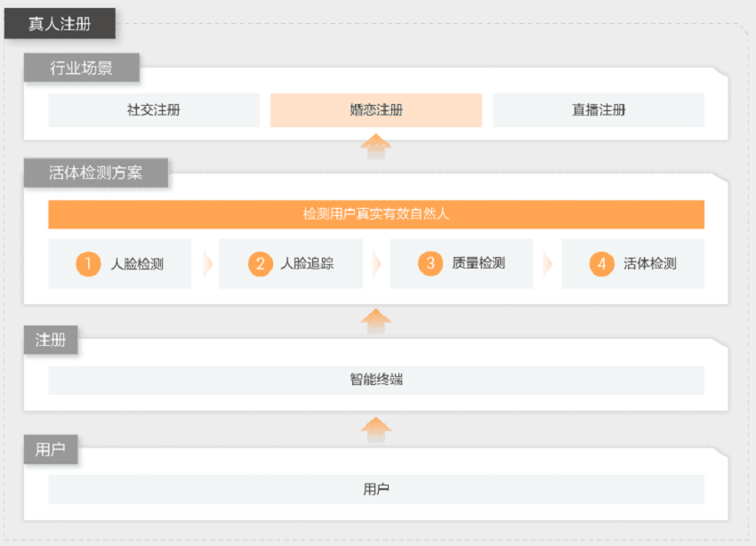Click the 注册 section header tag

(51, 340)
